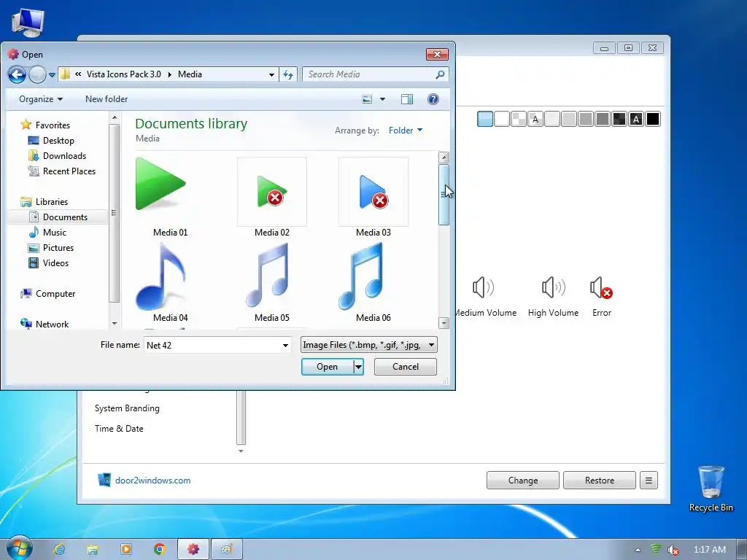Open the door2windows.com link
The height and width of the screenshot is (560, 747).
[152, 481]
